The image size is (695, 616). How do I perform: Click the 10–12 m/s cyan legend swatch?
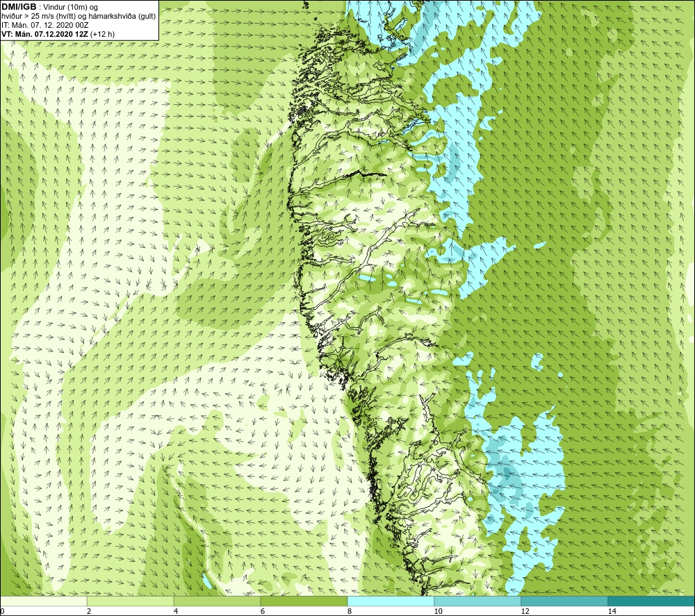tap(477, 601)
